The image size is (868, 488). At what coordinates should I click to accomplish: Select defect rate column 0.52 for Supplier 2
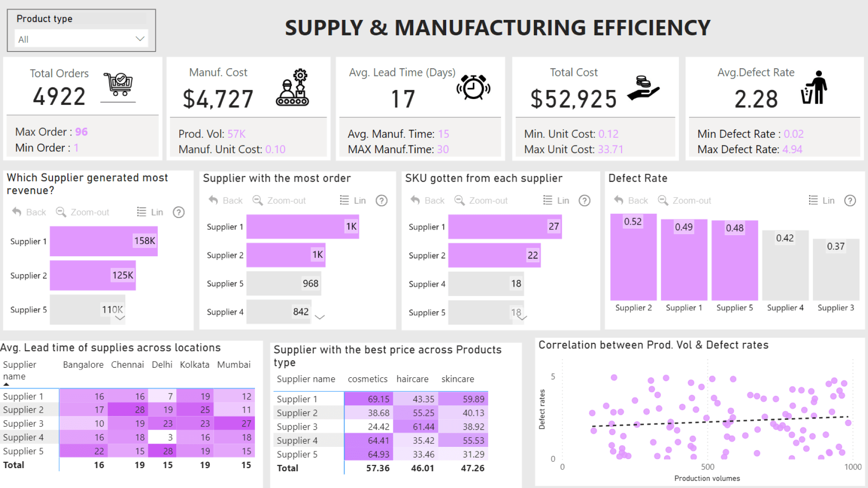[x=633, y=257]
